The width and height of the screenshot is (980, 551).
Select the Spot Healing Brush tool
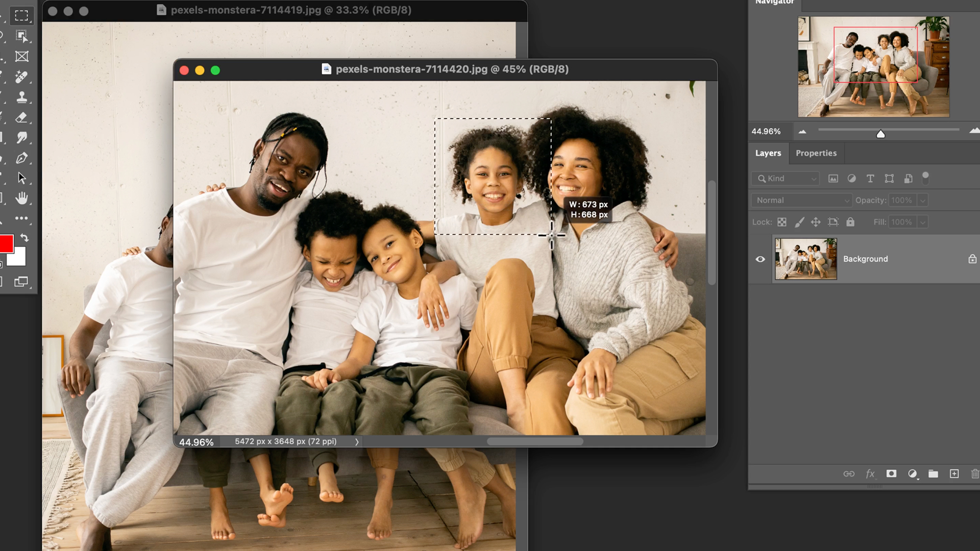pyautogui.click(x=21, y=77)
